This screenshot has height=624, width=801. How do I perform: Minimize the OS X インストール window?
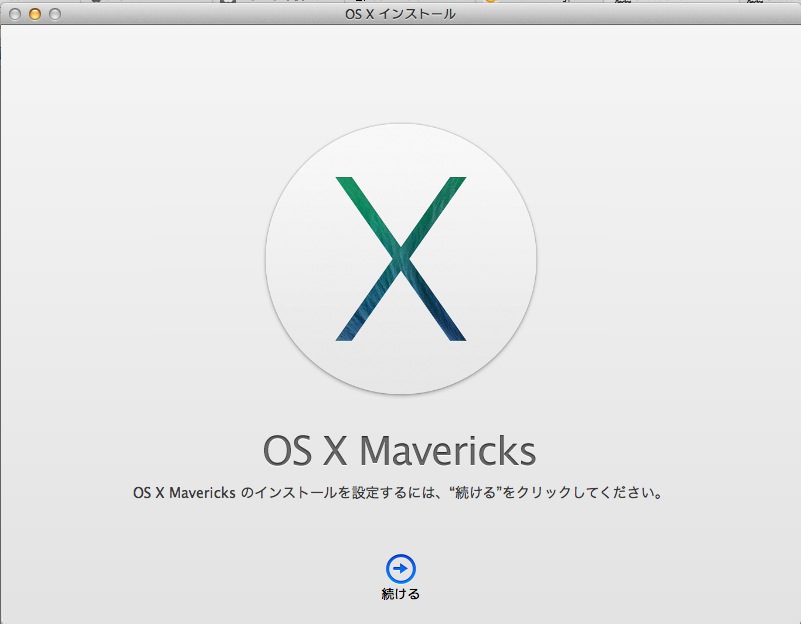pos(35,14)
